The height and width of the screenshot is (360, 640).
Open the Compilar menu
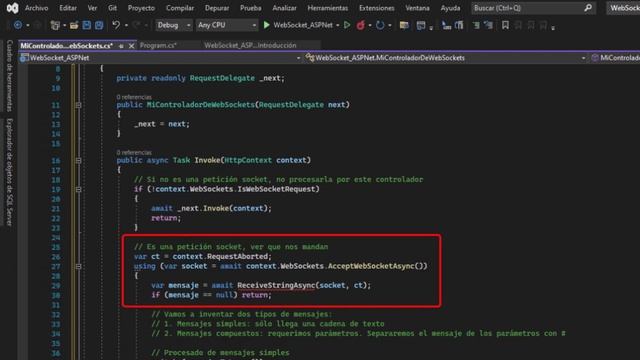(180, 8)
